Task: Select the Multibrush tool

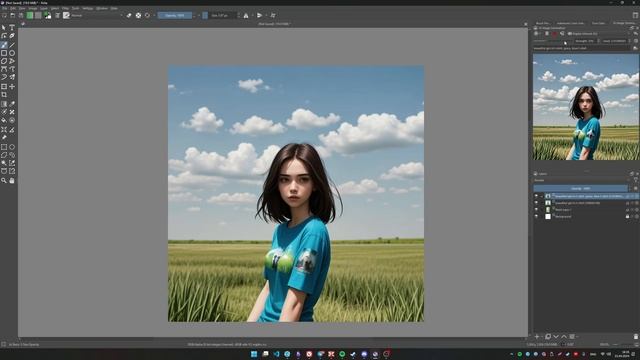Action: pyautogui.click(x=12, y=77)
